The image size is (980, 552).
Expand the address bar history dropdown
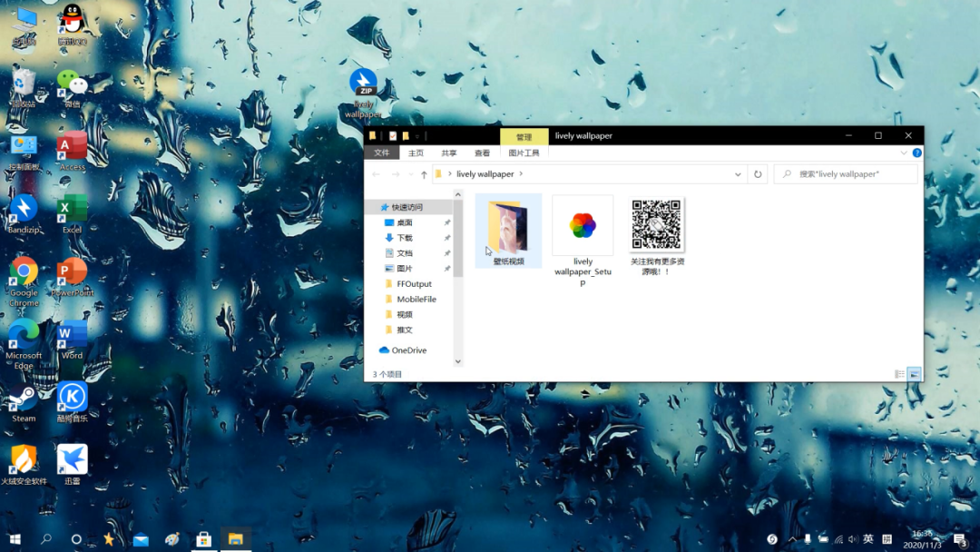738,174
